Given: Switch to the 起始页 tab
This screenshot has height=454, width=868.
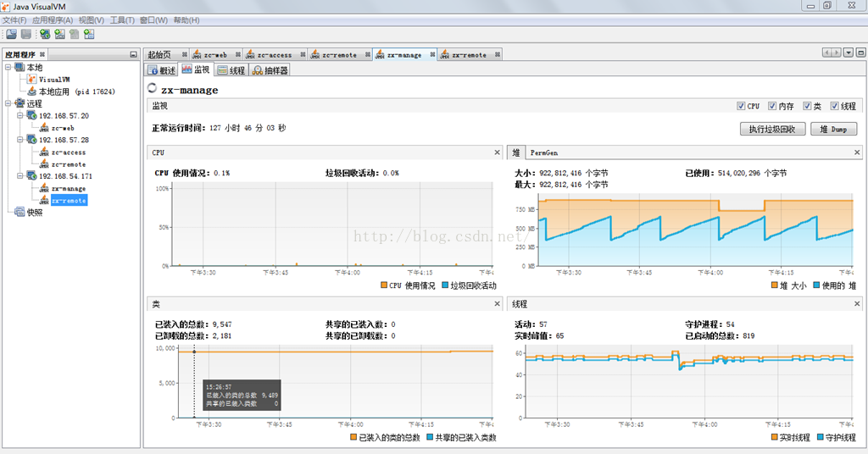Looking at the screenshot, I should point(159,55).
